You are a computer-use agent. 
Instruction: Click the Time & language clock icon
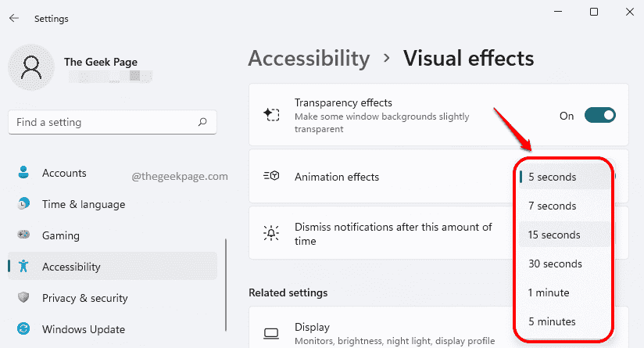pyautogui.click(x=23, y=204)
